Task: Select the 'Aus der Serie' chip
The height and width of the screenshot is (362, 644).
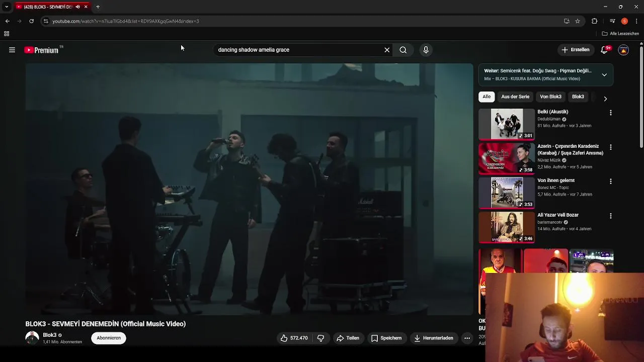Action: 515,97
